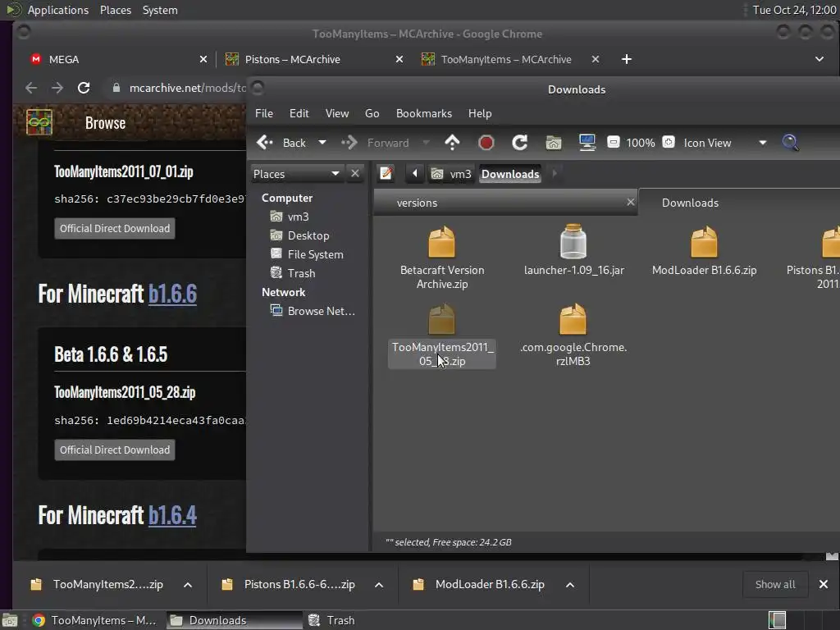Open the b1.6.6 Minecraft version link

172,294
